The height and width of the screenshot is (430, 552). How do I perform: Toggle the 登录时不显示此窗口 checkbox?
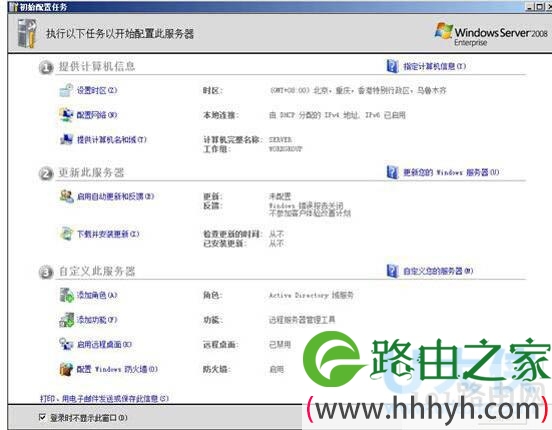pos(42,418)
